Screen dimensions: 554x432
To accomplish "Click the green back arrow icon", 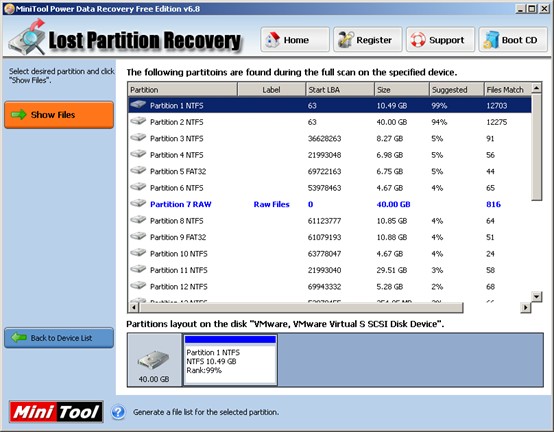I will (19, 338).
